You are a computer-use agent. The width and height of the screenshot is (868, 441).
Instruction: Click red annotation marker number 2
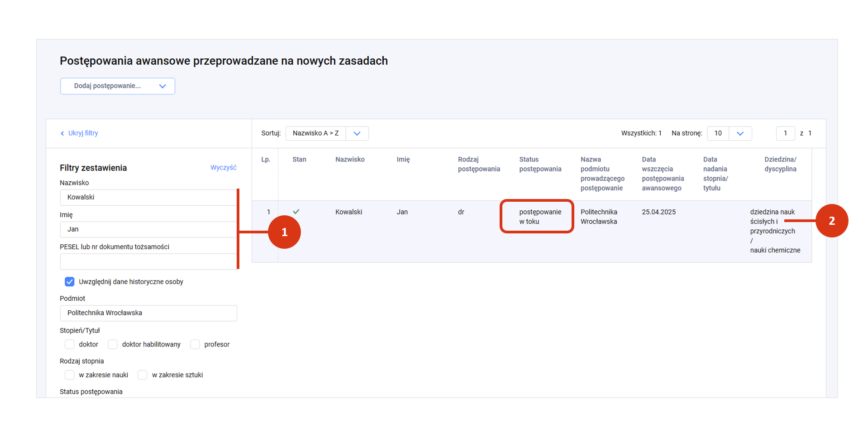coord(831,221)
